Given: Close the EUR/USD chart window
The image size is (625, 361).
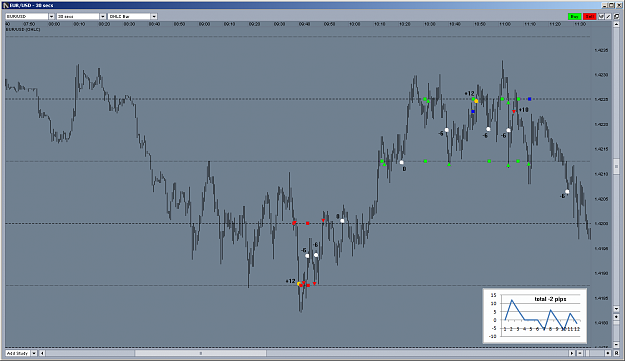Looking at the screenshot, I should 619,5.
